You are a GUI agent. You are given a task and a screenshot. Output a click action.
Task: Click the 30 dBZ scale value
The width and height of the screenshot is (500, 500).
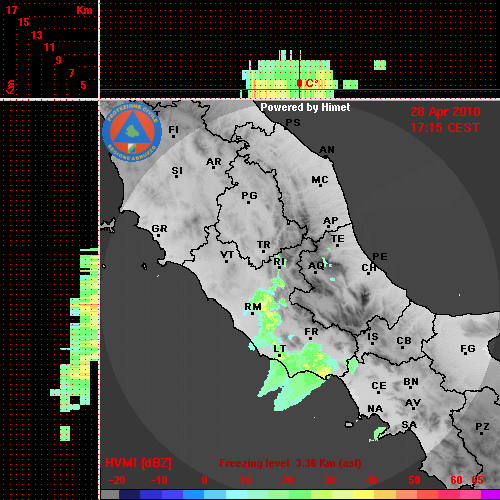[x=330, y=480]
